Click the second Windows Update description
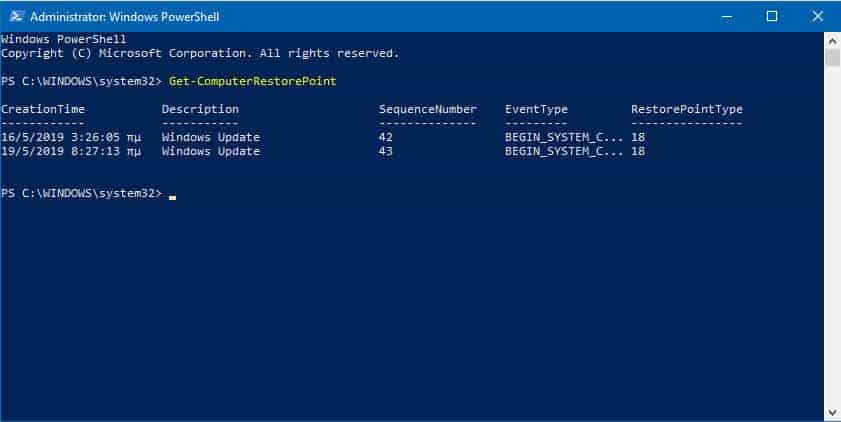The image size is (841, 422). click(211, 151)
